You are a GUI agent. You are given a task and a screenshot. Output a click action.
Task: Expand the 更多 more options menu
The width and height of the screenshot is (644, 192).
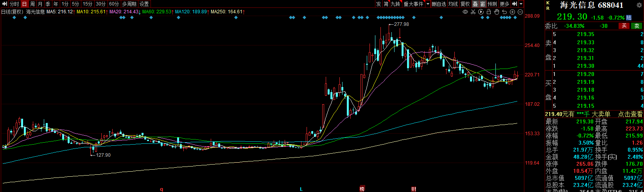(504, 4)
